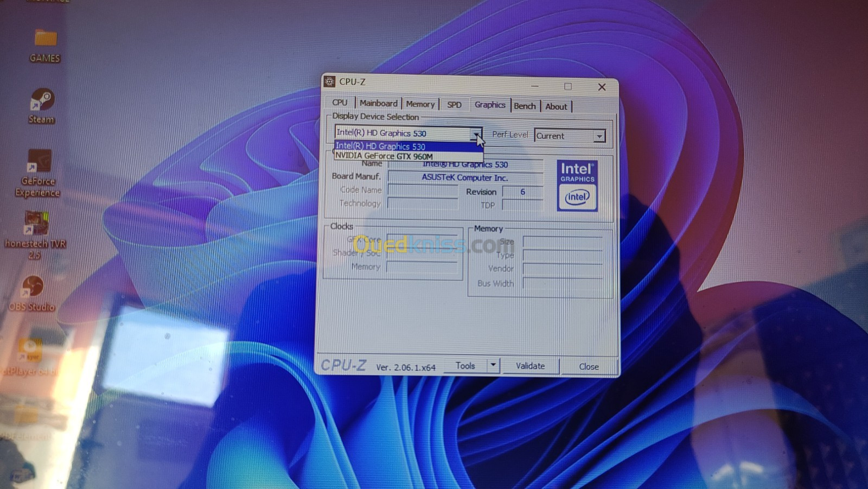The height and width of the screenshot is (489, 868).
Task: Collapse the display device dropdown arrow
Action: [x=476, y=134]
